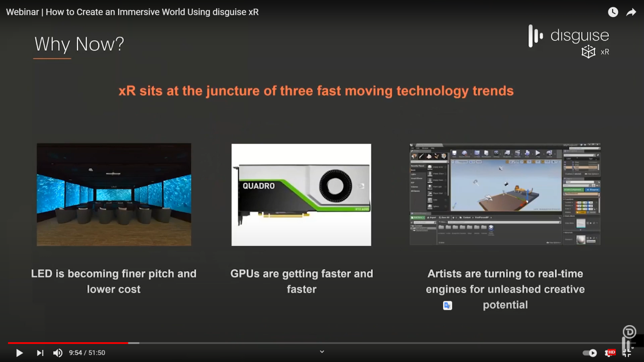Image resolution: width=644 pixels, height=362 pixels.
Task: Click the Quadro GPU image
Action: tap(301, 195)
